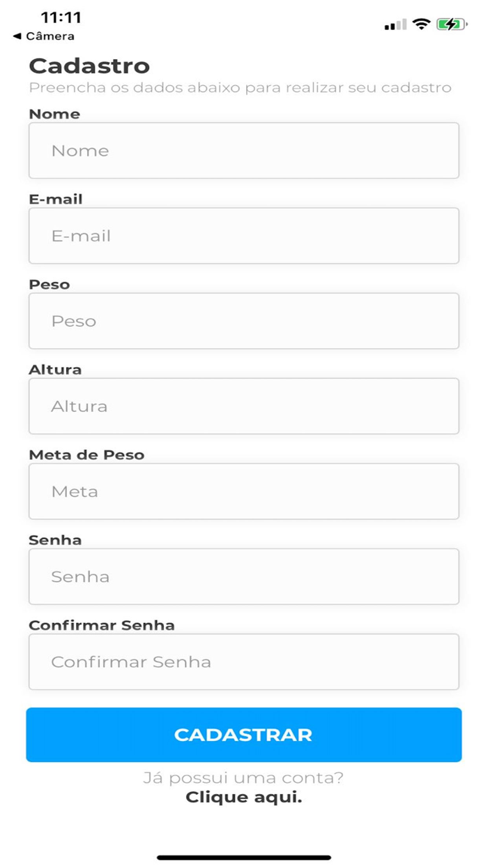Open login screen via Clique aqui link
The image size is (488, 868).
pos(243,797)
